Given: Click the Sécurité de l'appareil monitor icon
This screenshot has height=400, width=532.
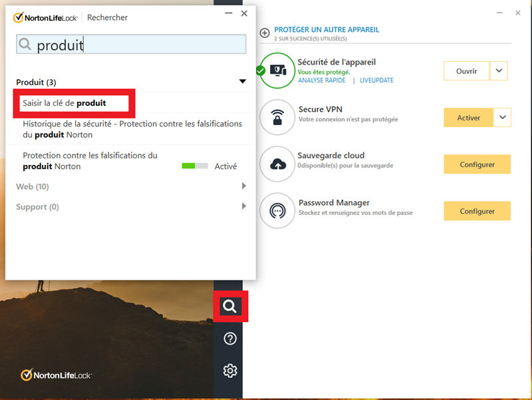Looking at the screenshot, I should (x=277, y=71).
